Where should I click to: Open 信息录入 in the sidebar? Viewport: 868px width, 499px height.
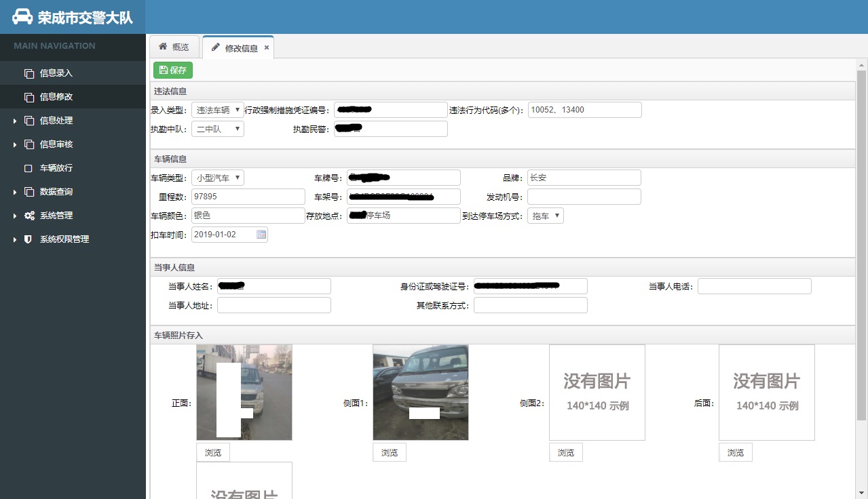point(73,73)
